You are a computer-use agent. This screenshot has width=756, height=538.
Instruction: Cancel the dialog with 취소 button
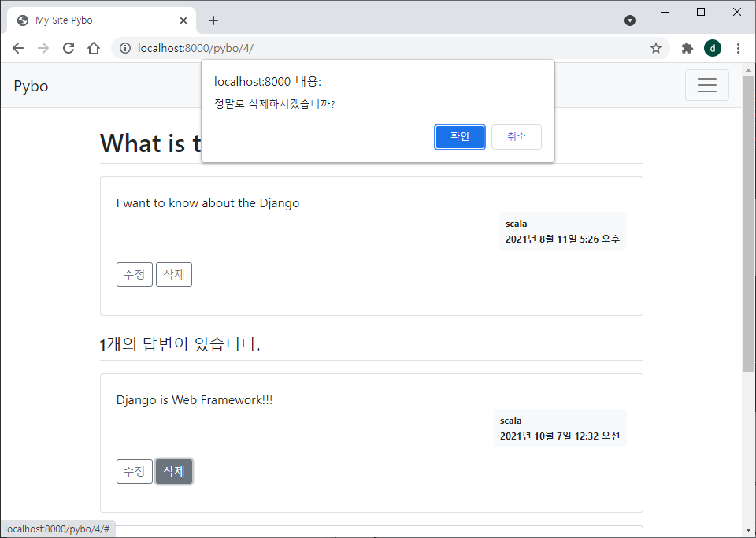click(x=517, y=137)
